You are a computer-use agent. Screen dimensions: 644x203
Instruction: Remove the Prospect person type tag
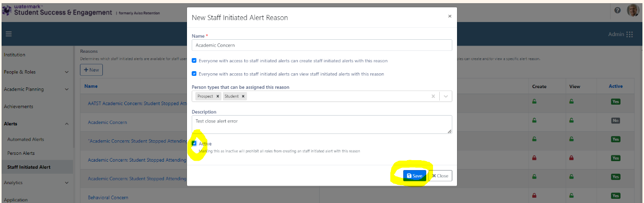pos(218,96)
